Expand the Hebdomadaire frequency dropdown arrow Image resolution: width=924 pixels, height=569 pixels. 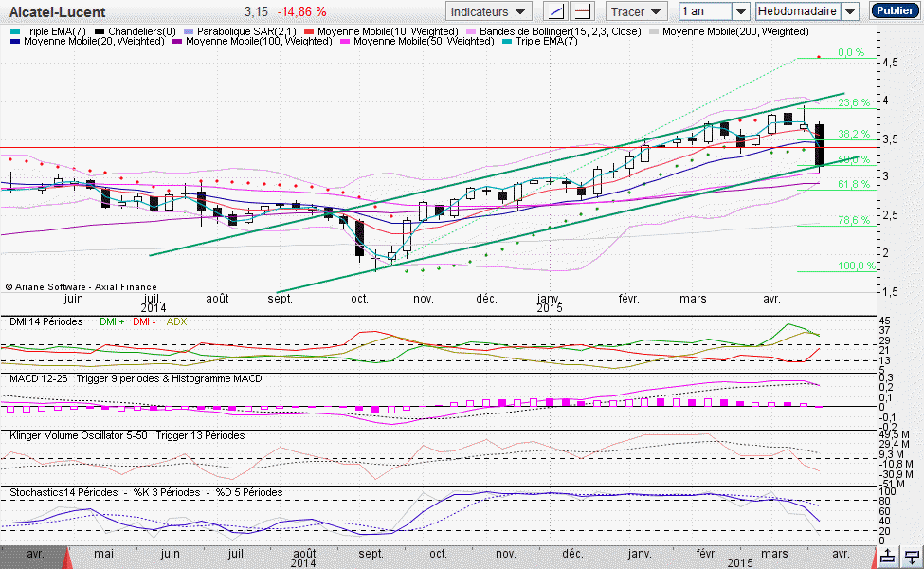coord(849,11)
